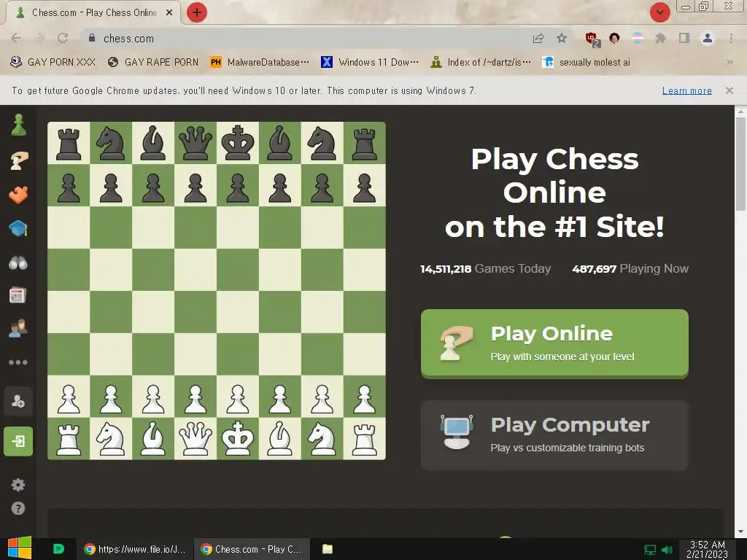
Task: Open the striped flag extension icon
Action: (x=638, y=38)
